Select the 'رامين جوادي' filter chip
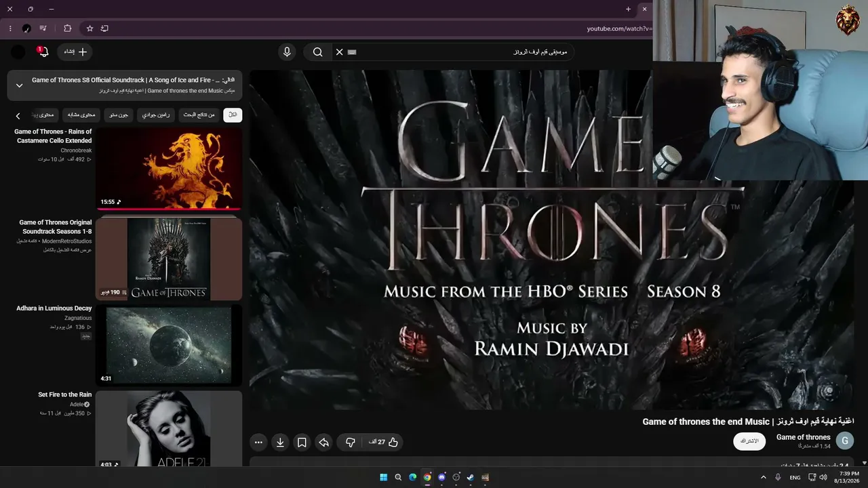This screenshot has width=868, height=488. (156, 115)
